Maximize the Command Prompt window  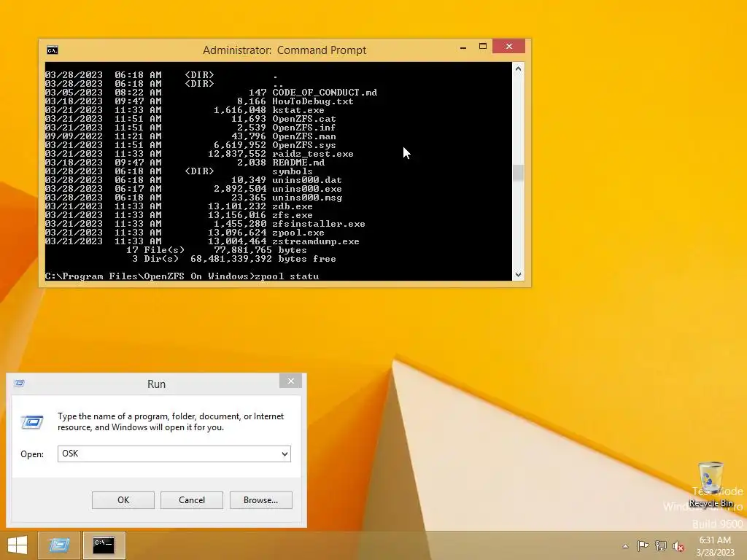(x=483, y=46)
